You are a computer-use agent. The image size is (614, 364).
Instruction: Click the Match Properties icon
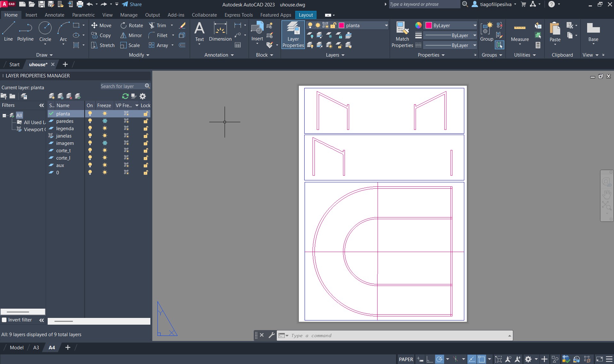[402, 28]
